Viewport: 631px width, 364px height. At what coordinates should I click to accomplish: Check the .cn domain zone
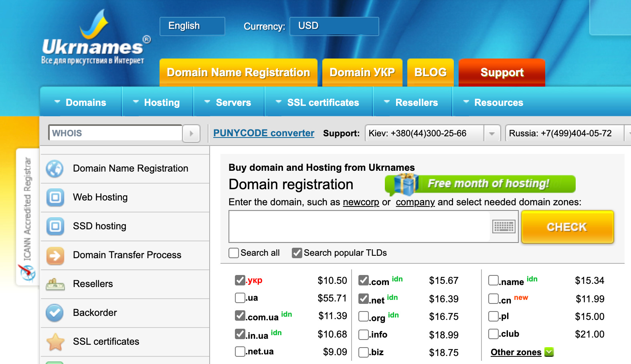[x=493, y=299]
